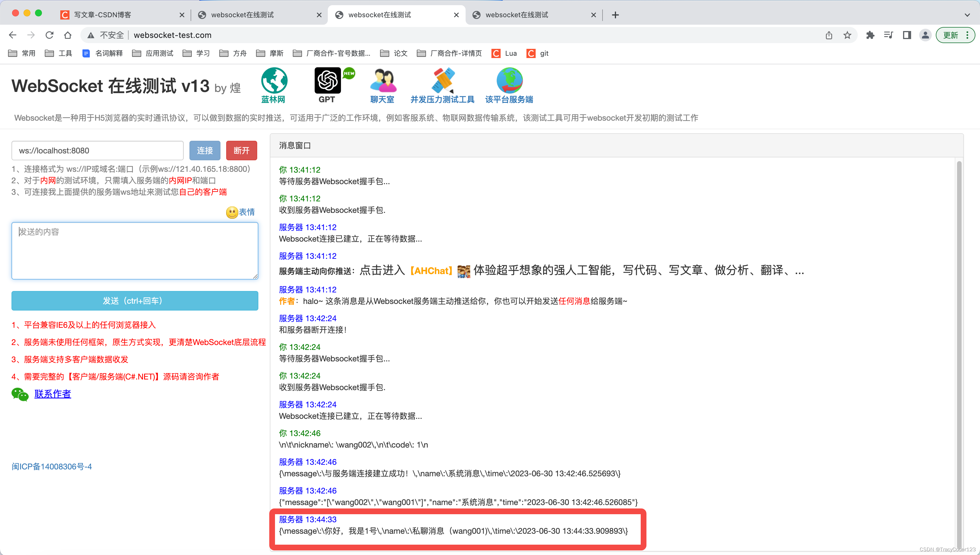The height and width of the screenshot is (555, 980).
Task: Click the page reload icon
Action: [x=49, y=35]
